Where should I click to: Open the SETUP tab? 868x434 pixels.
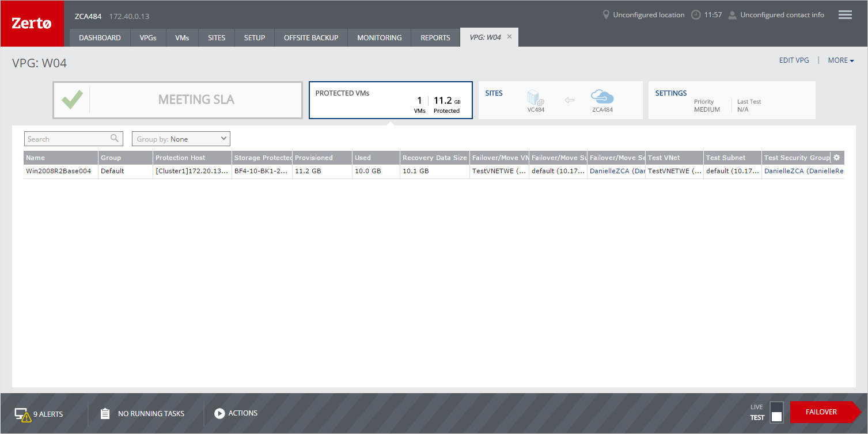[x=255, y=37]
